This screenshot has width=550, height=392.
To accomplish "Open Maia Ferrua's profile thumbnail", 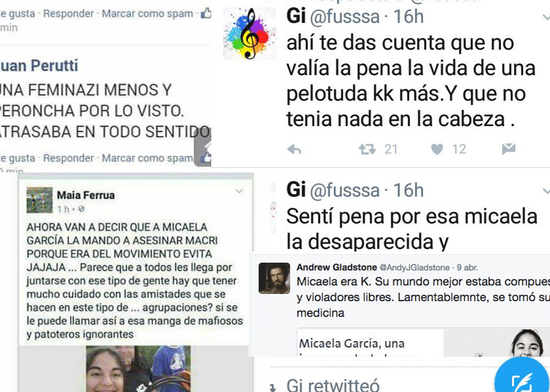I will [40, 200].
